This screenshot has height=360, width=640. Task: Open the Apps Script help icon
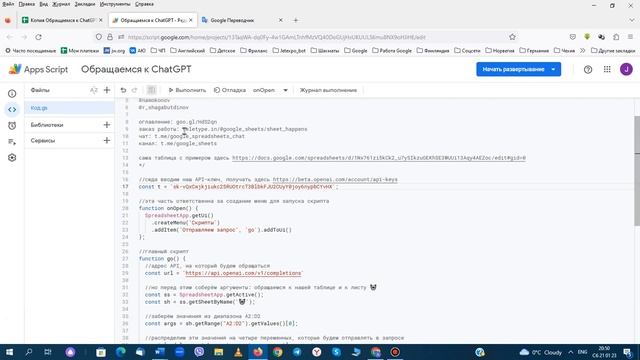(x=588, y=69)
